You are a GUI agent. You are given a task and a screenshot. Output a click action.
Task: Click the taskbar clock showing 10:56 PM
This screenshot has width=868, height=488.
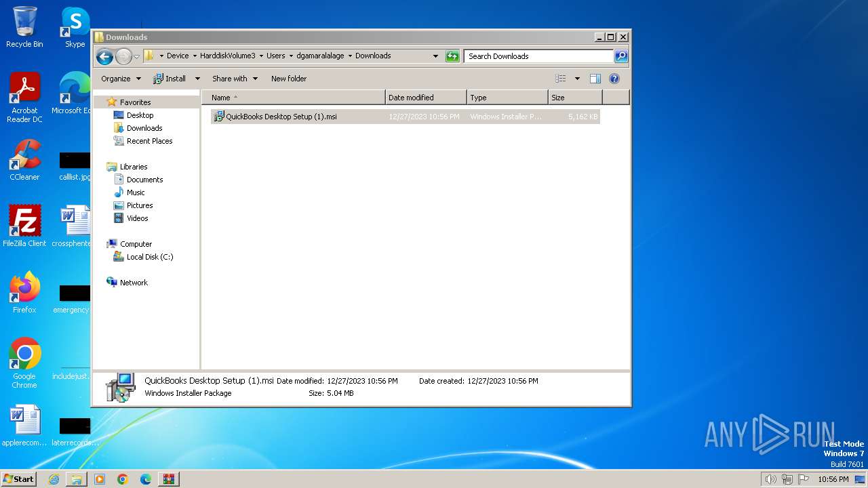tap(833, 479)
